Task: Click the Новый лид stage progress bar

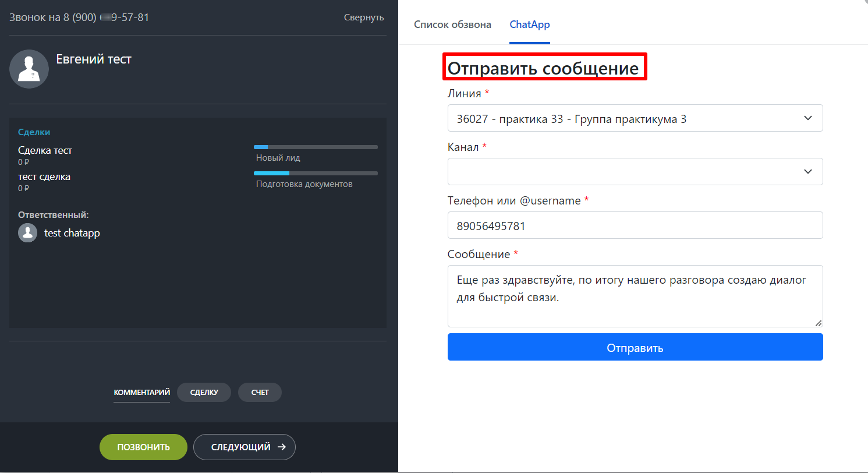Action: [x=316, y=147]
